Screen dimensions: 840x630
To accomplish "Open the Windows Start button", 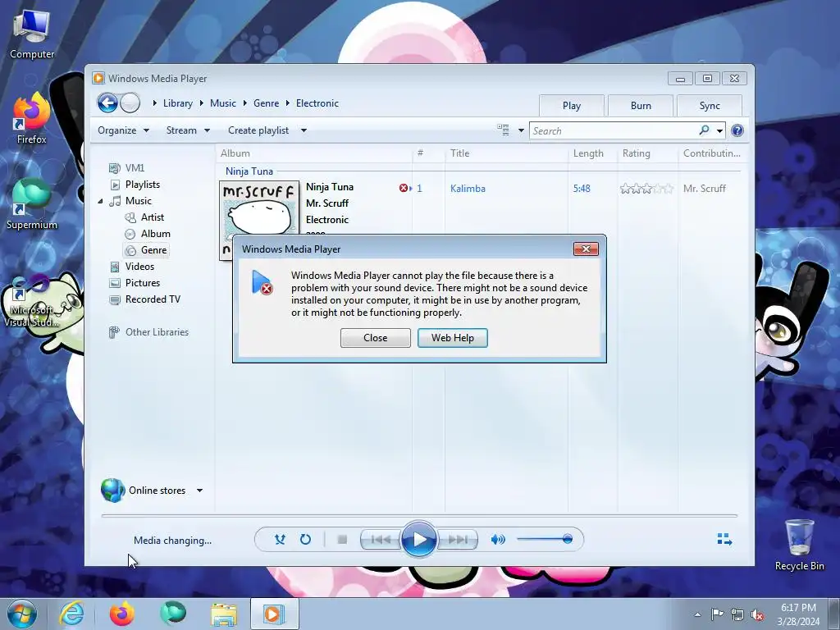I will [x=22, y=614].
